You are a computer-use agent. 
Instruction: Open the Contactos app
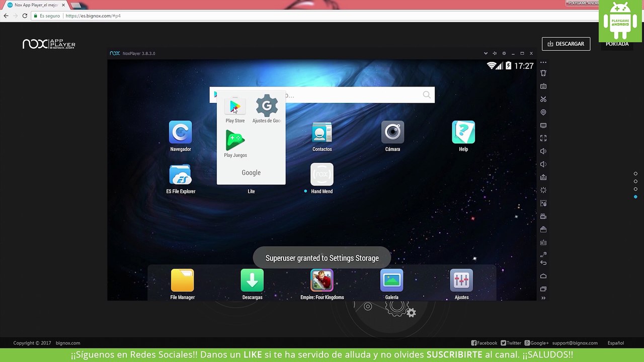(x=322, y=136)
